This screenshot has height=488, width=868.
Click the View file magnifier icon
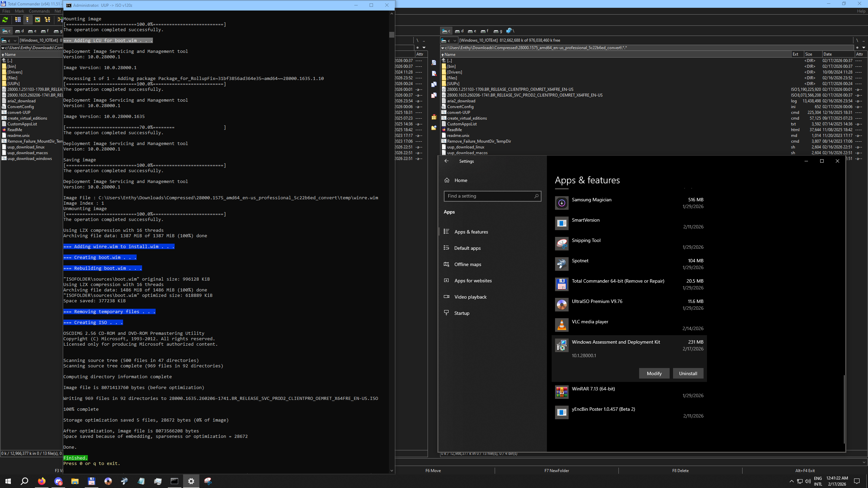434,63
